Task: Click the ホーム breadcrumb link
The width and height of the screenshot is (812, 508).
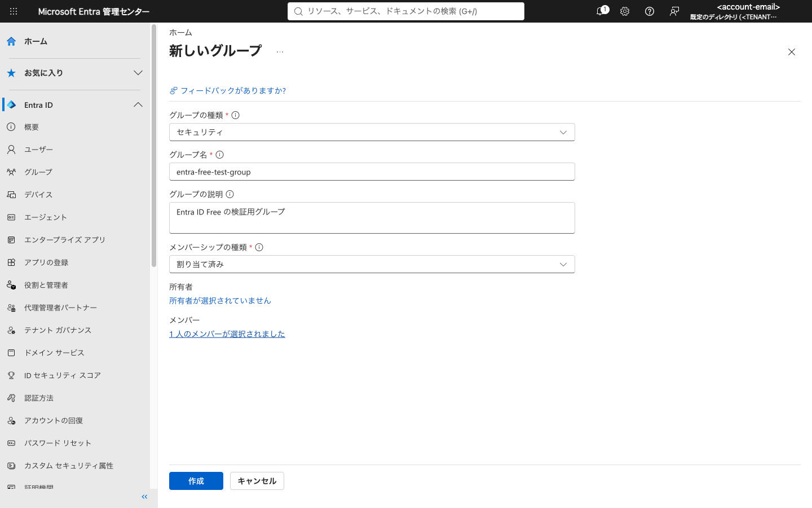Action: pos(180,33)
